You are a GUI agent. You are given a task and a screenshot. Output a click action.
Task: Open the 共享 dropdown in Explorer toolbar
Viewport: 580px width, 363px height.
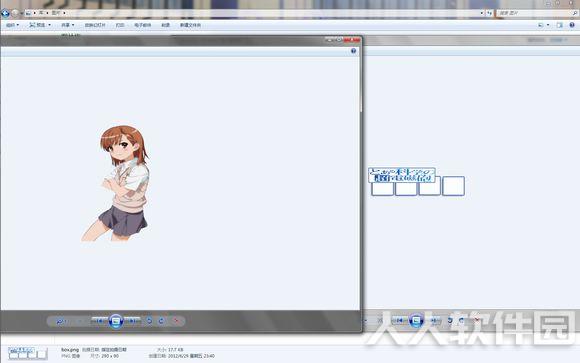[68, 25]
